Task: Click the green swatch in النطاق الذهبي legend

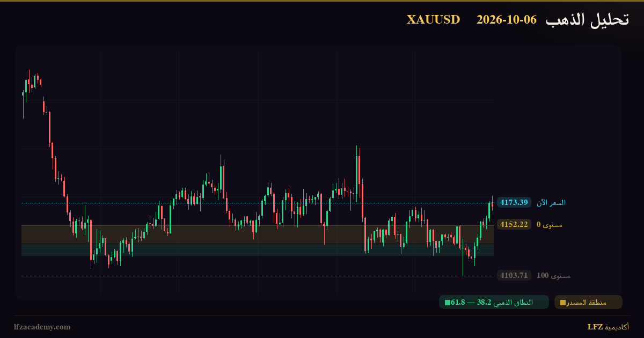Action: tap(448, 303)
